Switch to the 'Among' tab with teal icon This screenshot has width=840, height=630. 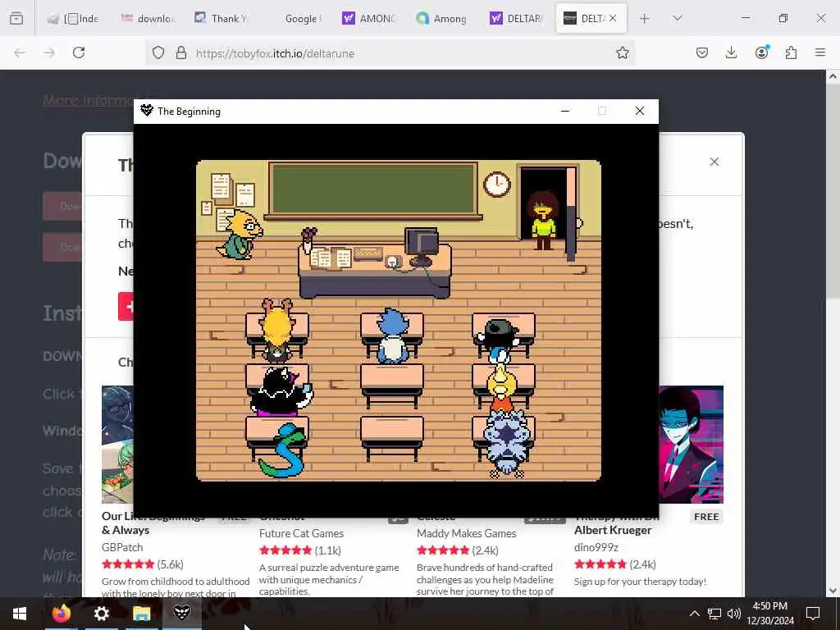point(443,18)
